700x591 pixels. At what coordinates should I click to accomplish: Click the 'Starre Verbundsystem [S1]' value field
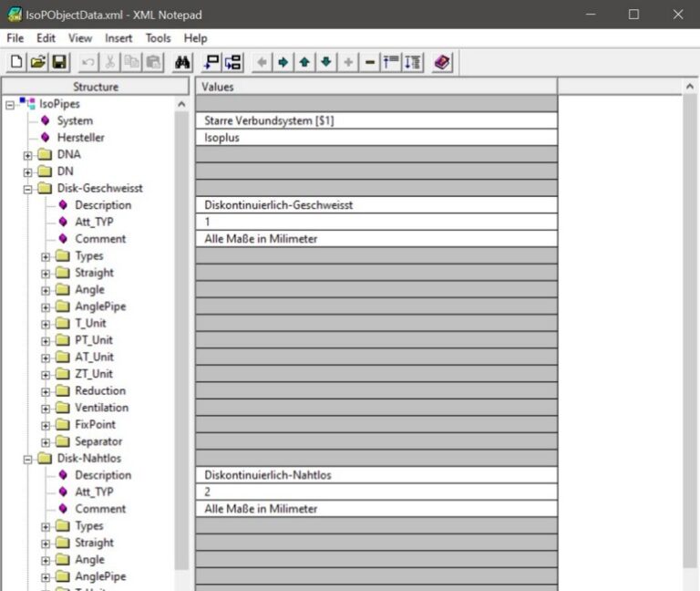[376, 120]
